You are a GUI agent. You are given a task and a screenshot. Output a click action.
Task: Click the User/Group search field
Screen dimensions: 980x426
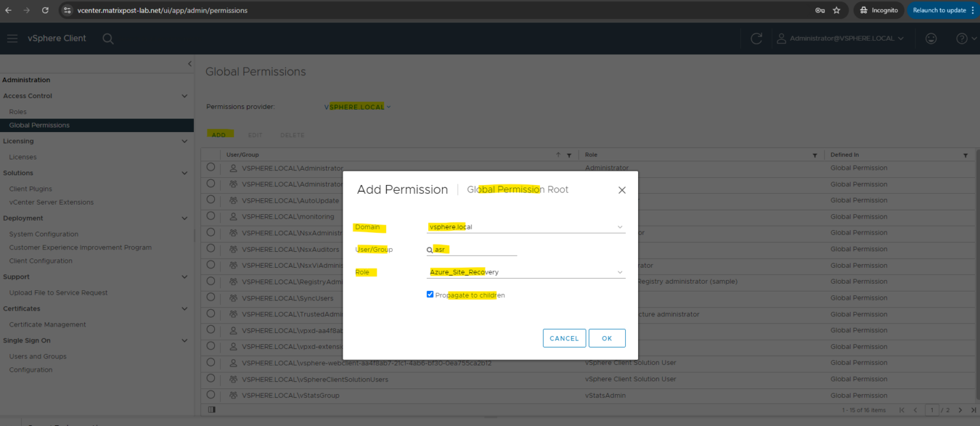(x=472, y=249)
